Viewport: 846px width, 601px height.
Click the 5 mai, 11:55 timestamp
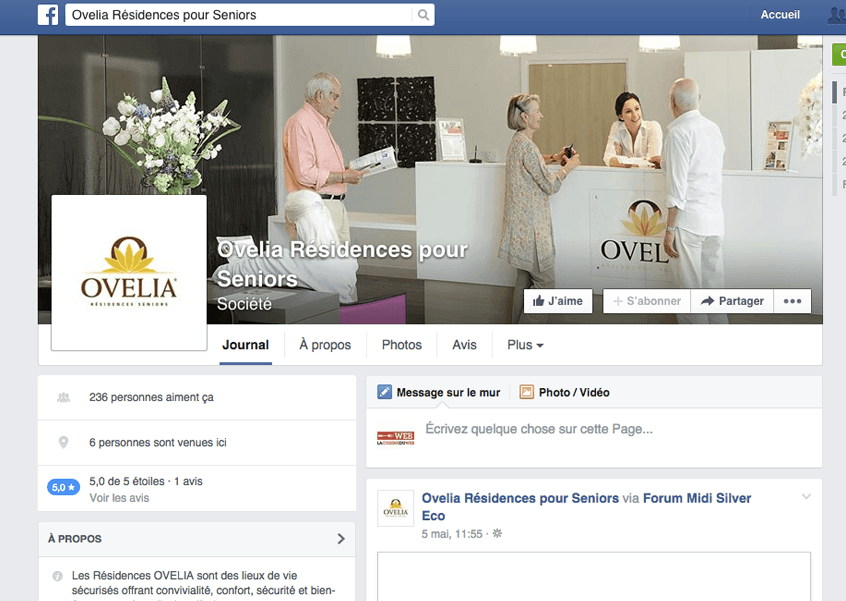coord(452,534)
